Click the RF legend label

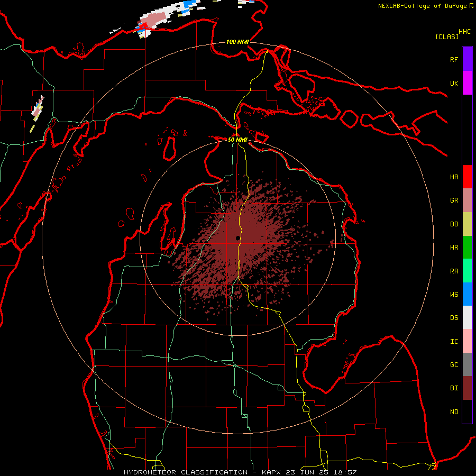[454, 59]
